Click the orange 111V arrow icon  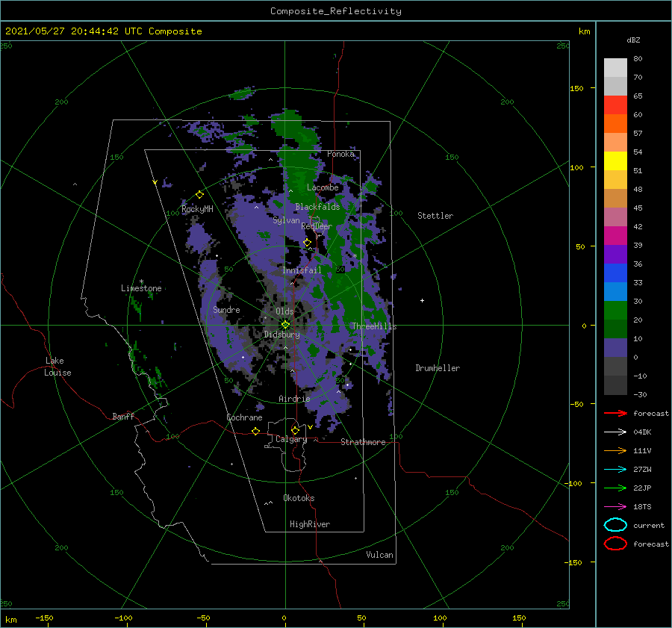pos(615,450)
